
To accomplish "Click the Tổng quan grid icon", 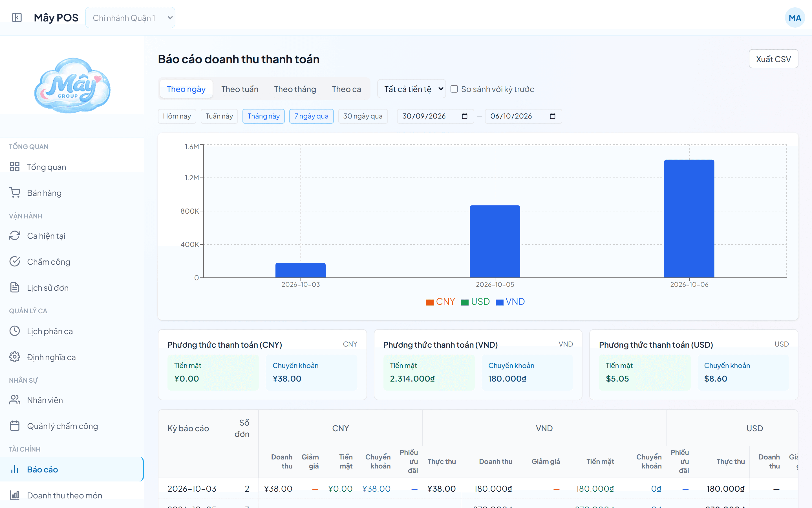I will [14, 167].
